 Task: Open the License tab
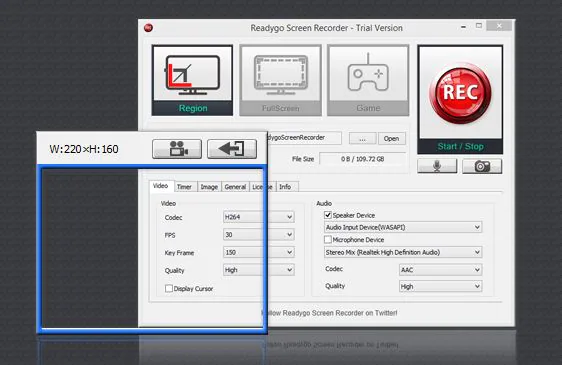pyautogui.click(x=262, y=187)
